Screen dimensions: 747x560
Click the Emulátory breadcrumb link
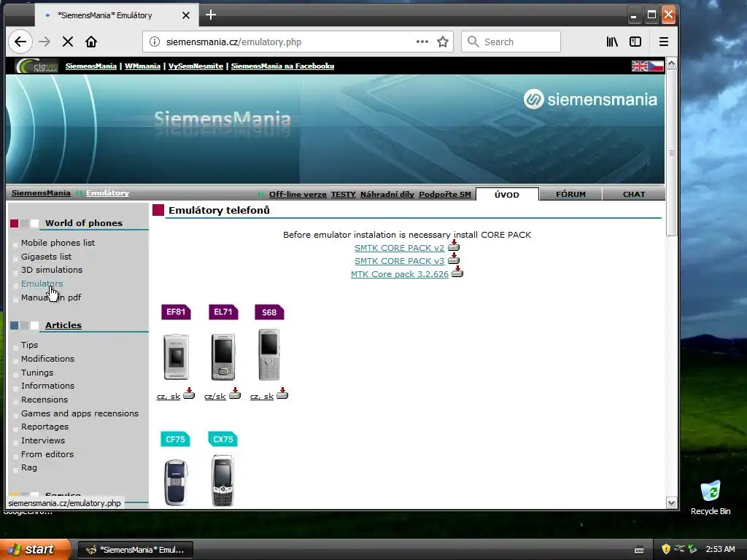click(107, 192)
